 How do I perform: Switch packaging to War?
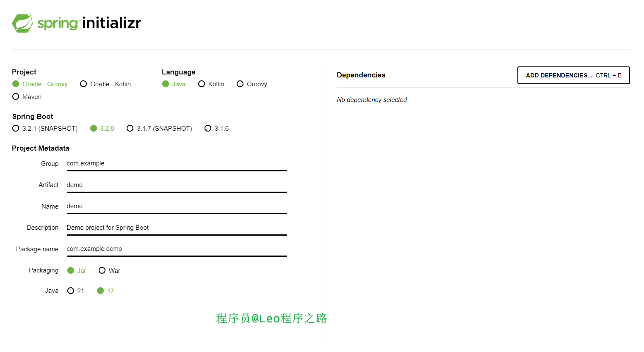click(x=110, y=271)
